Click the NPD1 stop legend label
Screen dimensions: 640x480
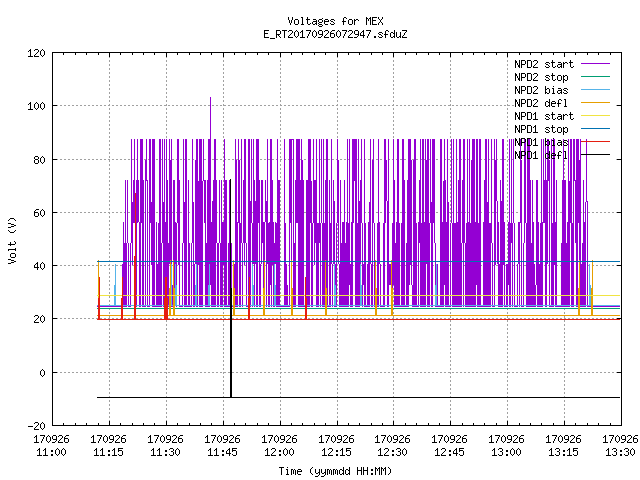pyautogui.click(x=541, y=129)
